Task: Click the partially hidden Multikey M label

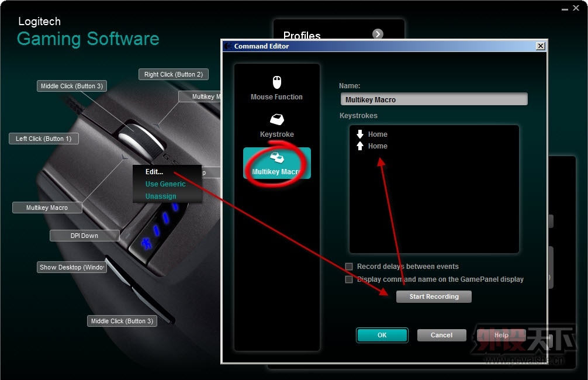Action: click(200, 96)
